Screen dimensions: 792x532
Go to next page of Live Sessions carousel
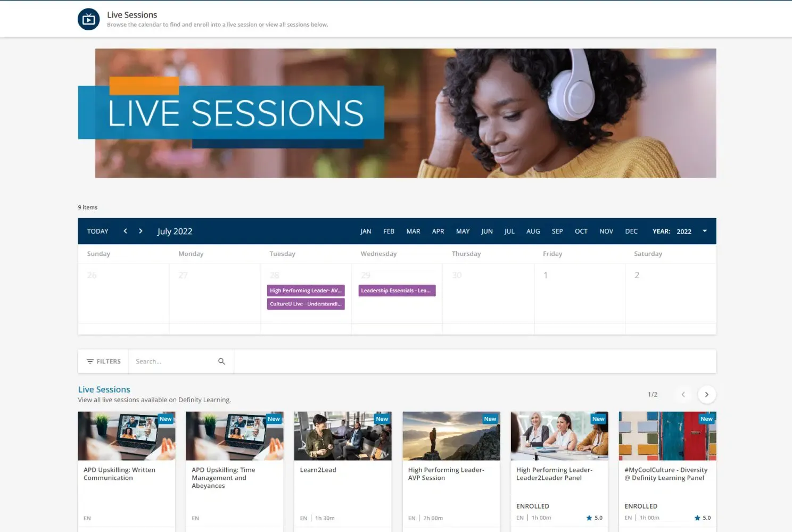point(706,394)
